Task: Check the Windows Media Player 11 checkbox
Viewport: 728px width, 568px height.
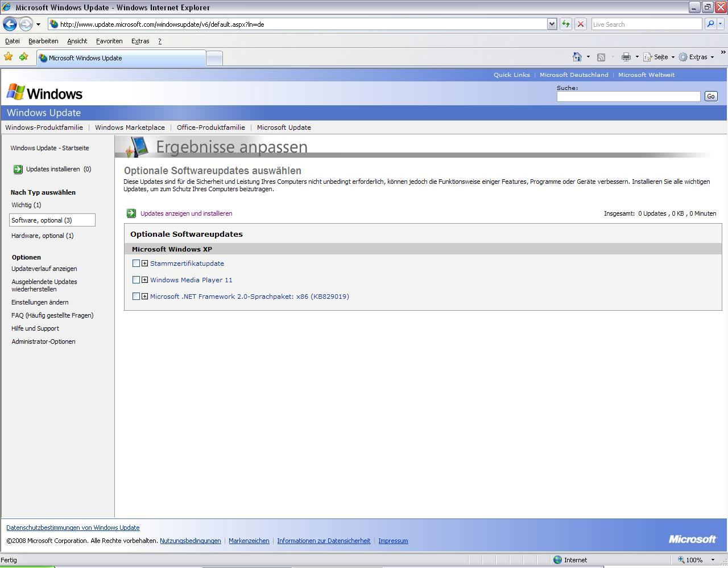Action: [136, 280]
